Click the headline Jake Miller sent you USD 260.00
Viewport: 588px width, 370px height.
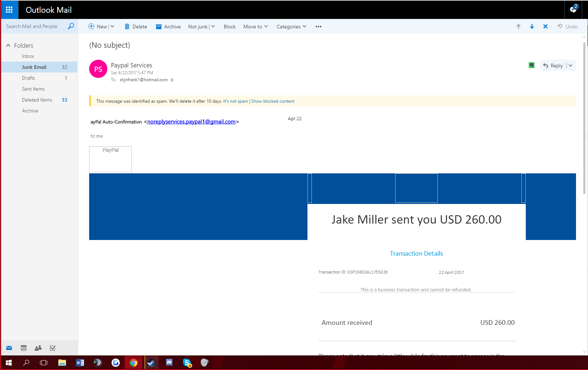(x=417, y=220)
